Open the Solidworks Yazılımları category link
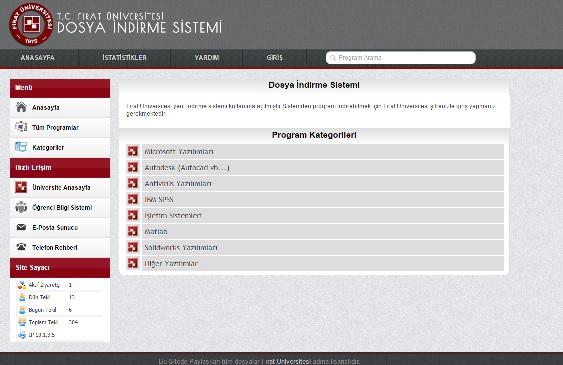Viewport: 563px width, 365px height. [x=181, y=247]
